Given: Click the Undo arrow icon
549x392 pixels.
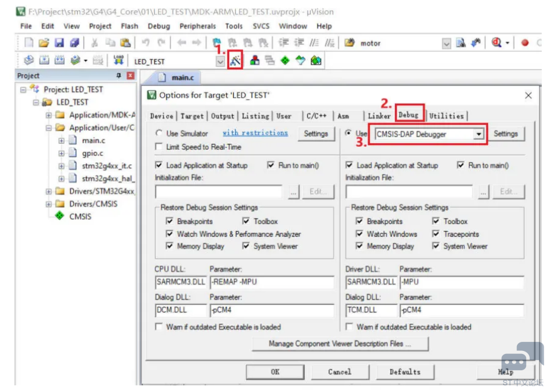Looking at the screenshot, I should tap(146, 43).
